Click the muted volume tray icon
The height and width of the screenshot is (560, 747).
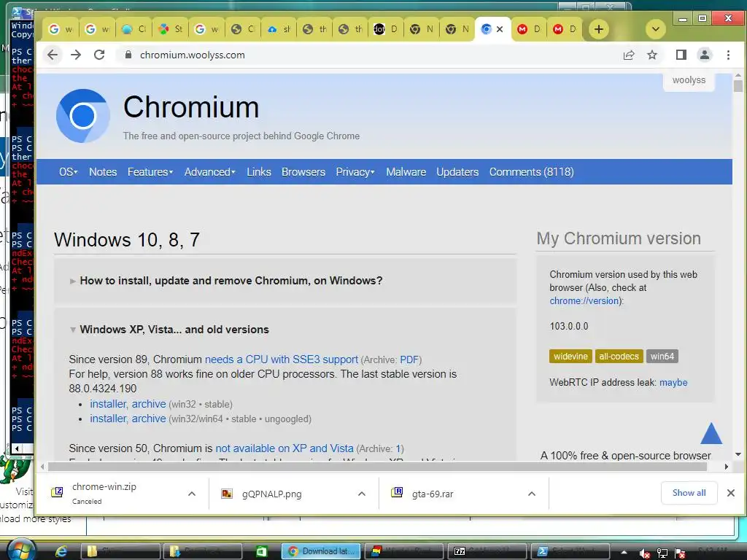(x=645, y=553)
